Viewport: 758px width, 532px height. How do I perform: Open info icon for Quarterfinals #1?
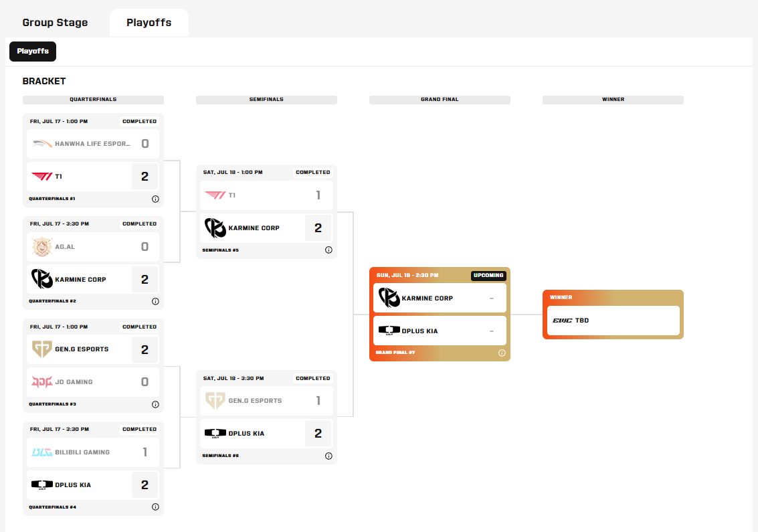pyautogui.click(x=155, y=199)
